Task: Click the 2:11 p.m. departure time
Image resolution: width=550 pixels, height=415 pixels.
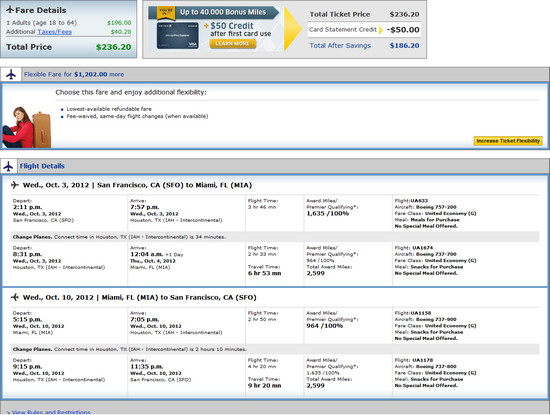Action: (x=27, y=207)
